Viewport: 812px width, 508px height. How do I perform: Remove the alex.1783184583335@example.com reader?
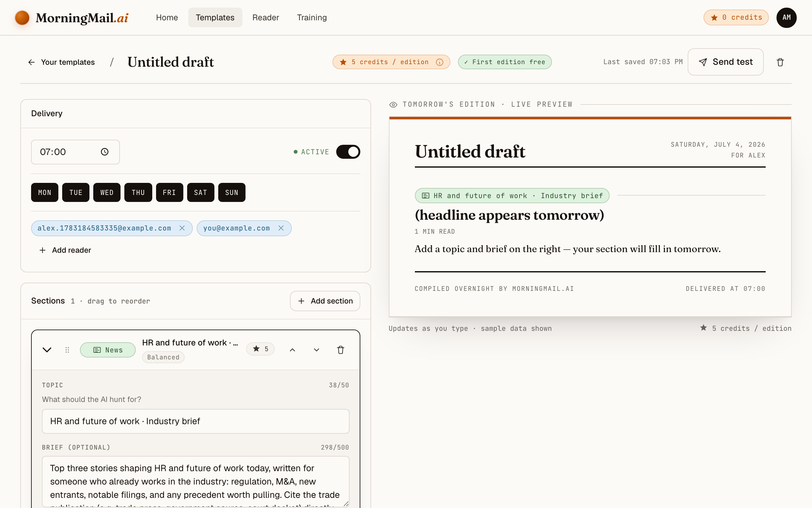[x=182, y=228]
